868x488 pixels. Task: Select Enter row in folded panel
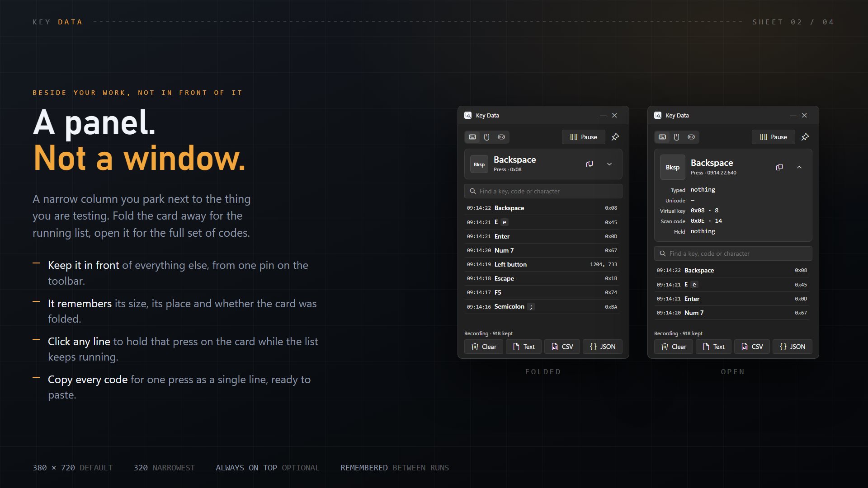[542, 236]
